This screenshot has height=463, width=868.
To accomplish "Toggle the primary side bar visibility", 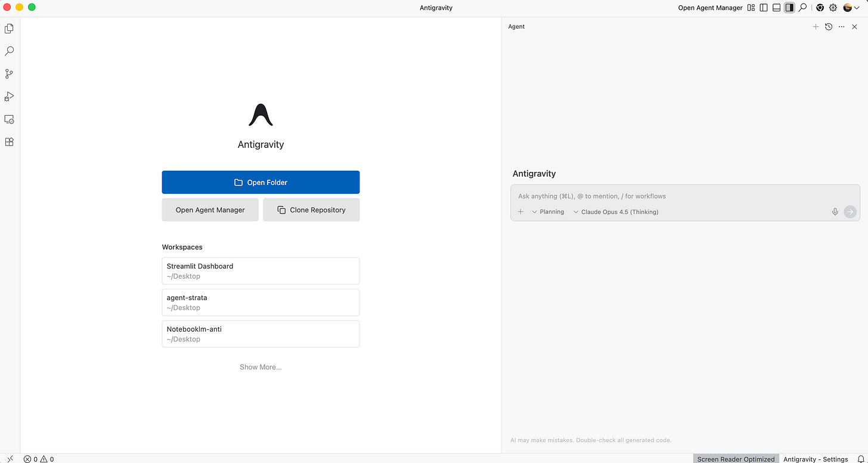I will [x=764, y=8].
